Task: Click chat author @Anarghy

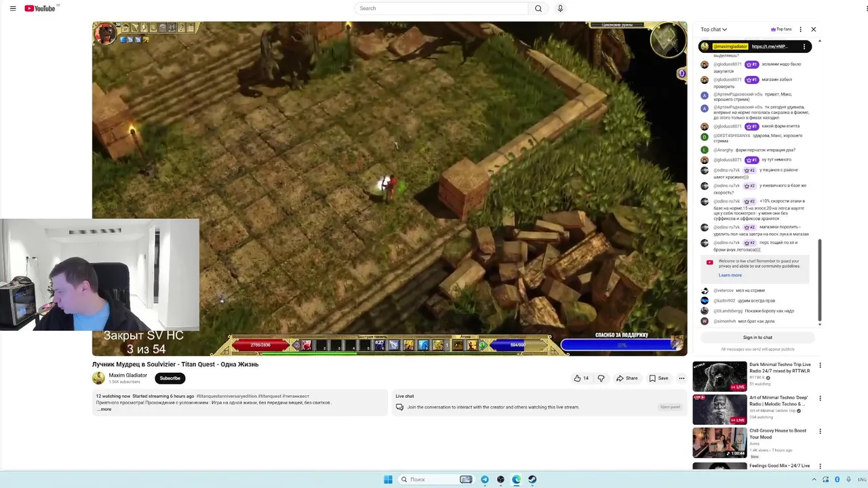Action: [724, 150]
